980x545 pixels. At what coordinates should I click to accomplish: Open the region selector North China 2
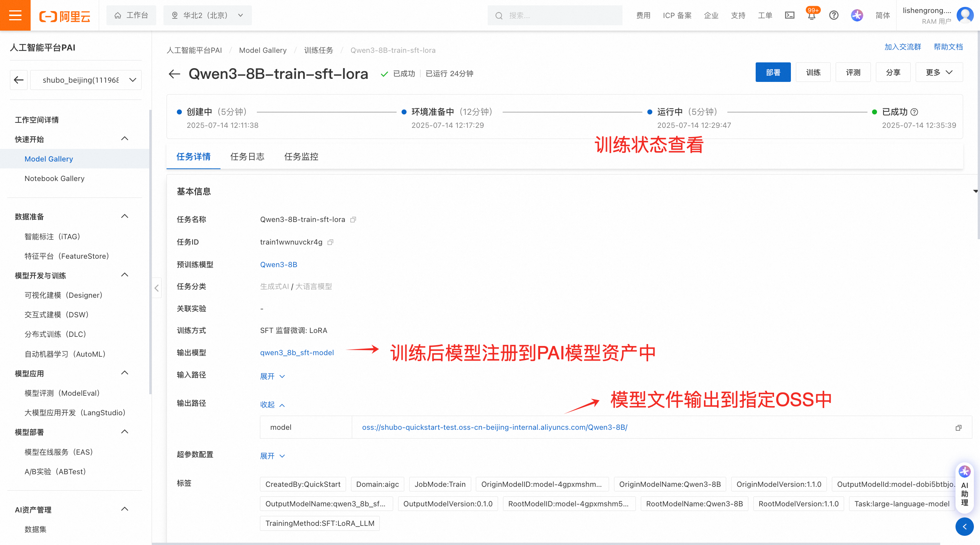pos(207,15)
